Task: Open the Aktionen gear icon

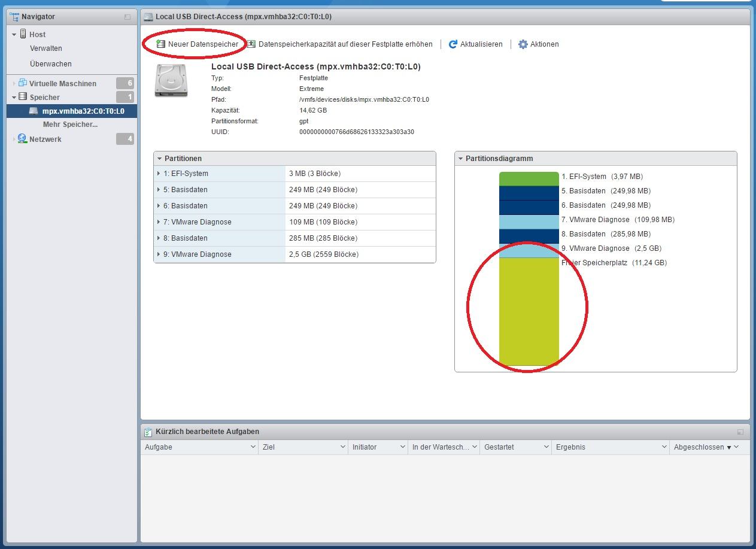Action: pyautogui.click(x=523, y=44)
